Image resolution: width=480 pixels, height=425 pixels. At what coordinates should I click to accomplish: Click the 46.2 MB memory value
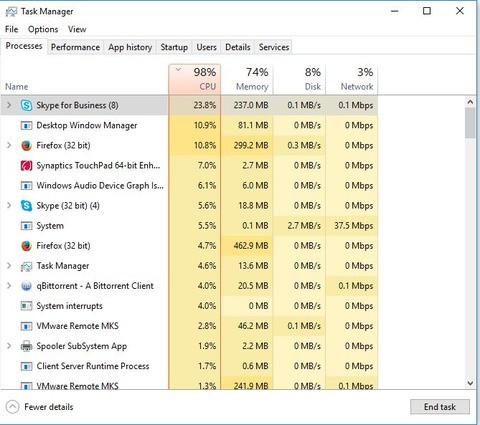click(253, 326)
